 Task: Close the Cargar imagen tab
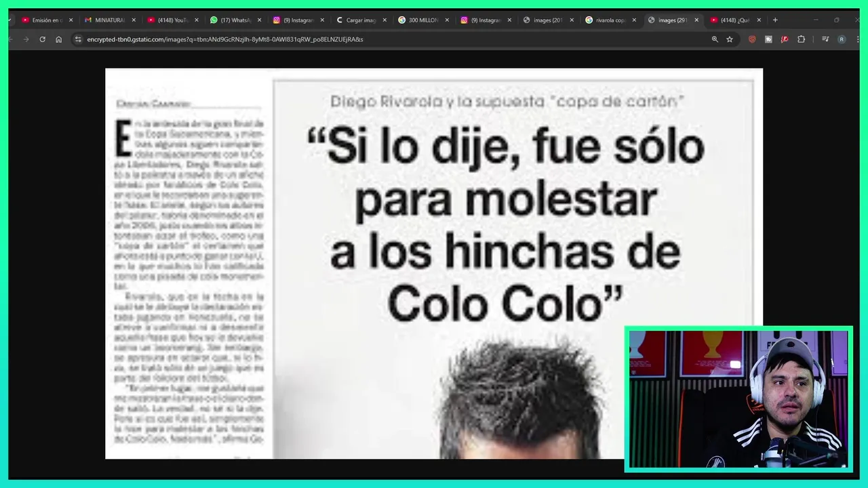tap(384, 20)
